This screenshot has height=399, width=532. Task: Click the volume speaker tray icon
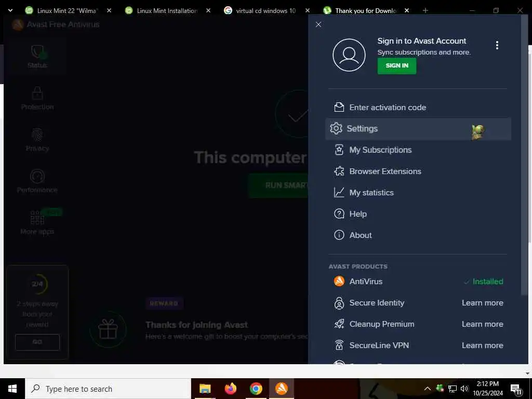click(x=464, y=389)
